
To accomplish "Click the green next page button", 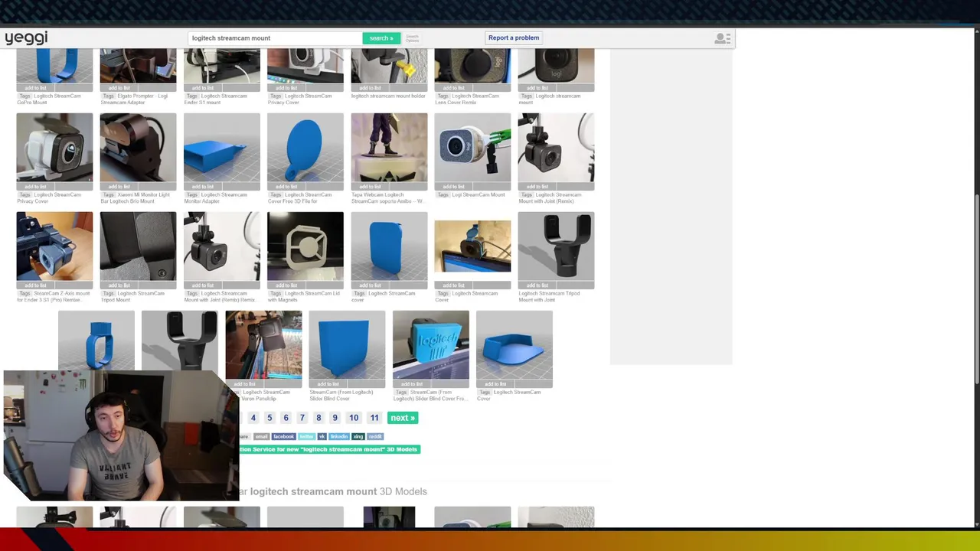I will point(403,418).
